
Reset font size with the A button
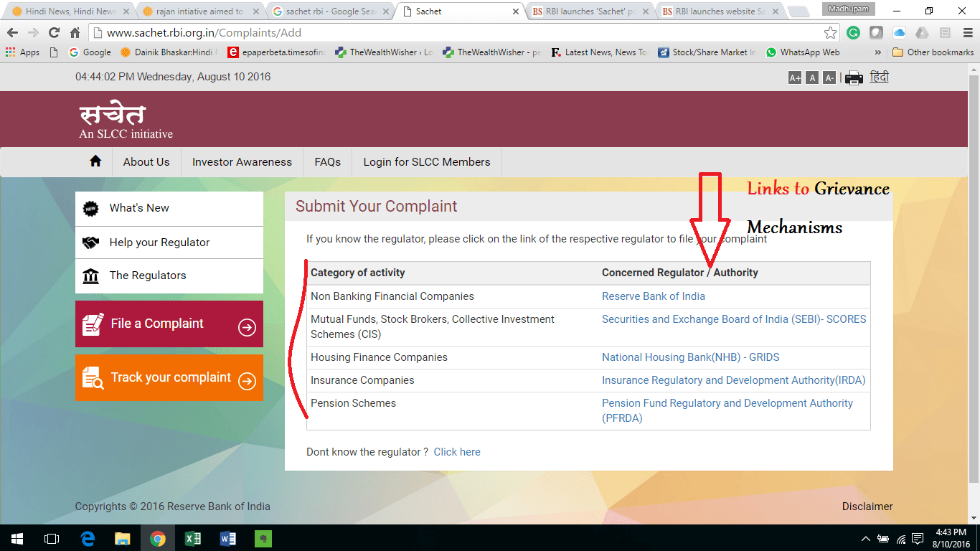812,77
